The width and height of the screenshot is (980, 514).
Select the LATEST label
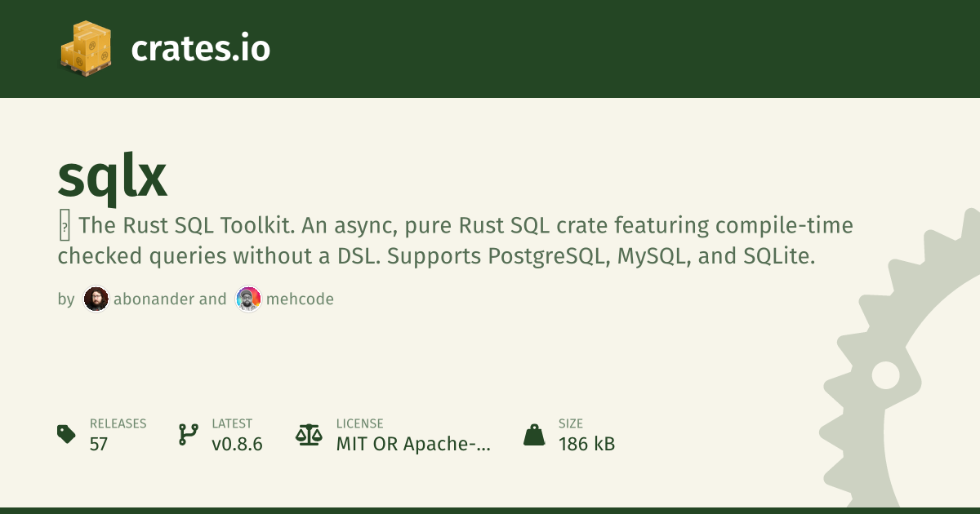(x=232, y=423)
